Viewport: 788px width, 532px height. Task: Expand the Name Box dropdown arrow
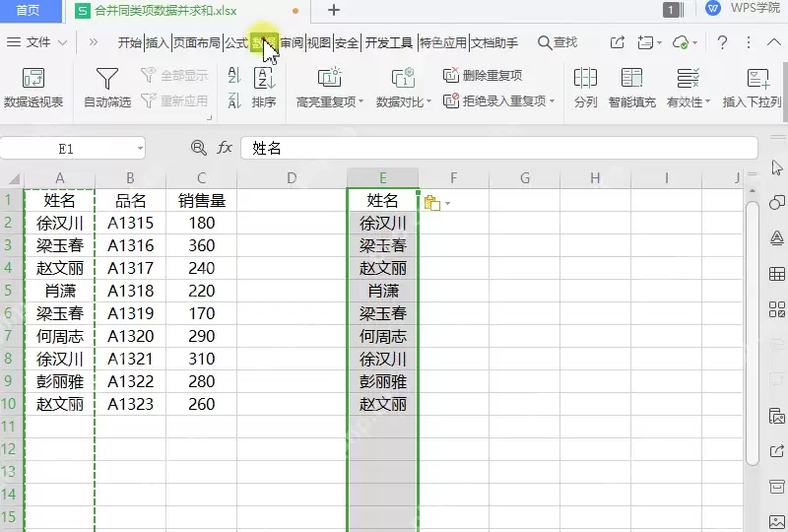coord(140,149)
